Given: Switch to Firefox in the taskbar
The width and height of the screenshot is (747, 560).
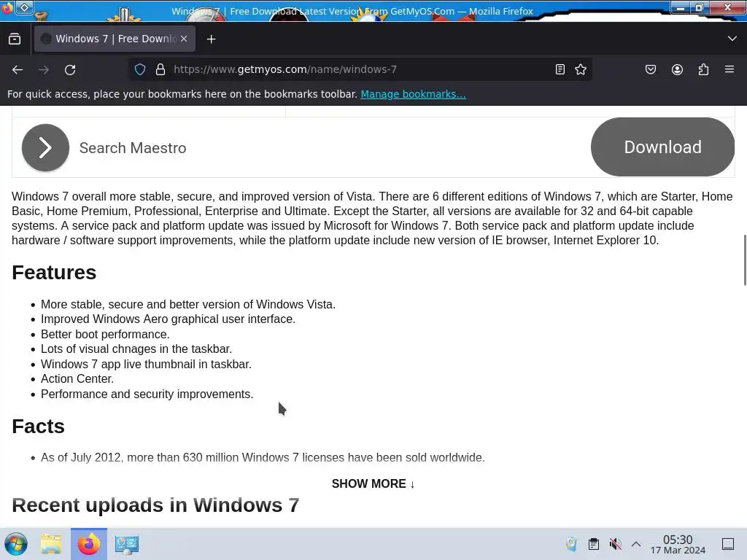Looking at the screenshot, I should coord(88,544).
